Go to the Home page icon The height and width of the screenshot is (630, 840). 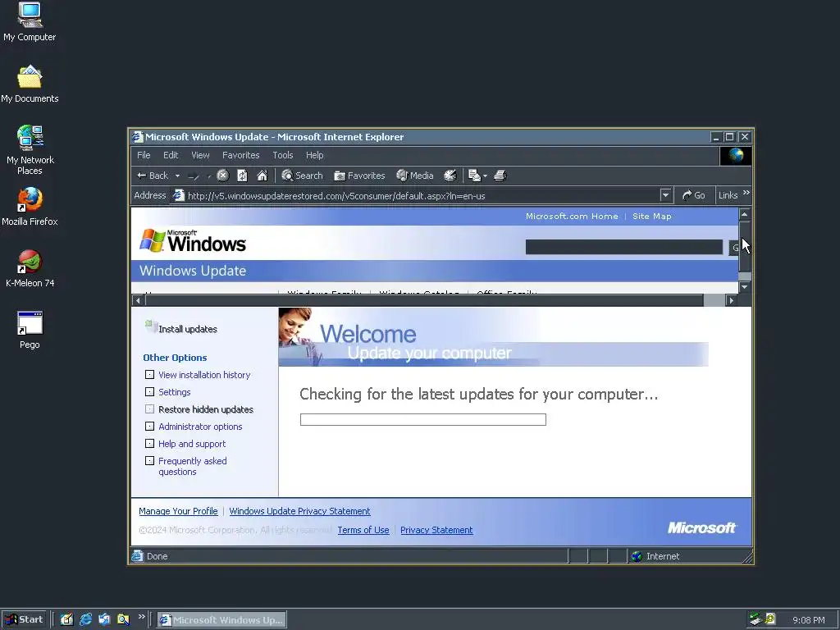pyautogui.click(x=262, y=176)
